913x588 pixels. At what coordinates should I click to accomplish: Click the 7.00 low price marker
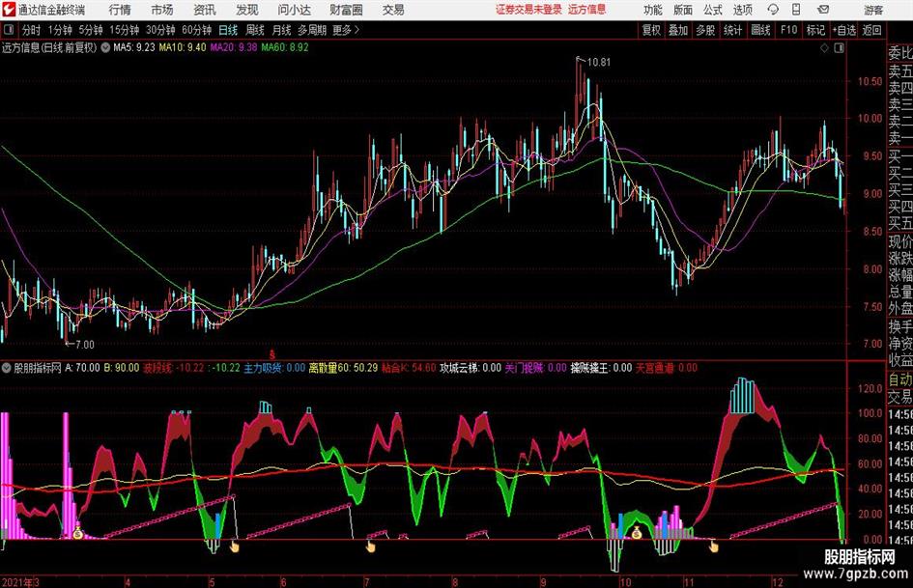click(x=84, y=345)
